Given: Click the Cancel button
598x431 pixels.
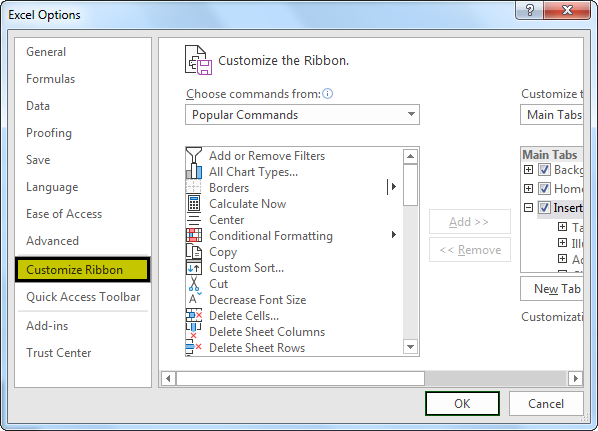Looking at the screenshot, I should (x=546, y=404).
